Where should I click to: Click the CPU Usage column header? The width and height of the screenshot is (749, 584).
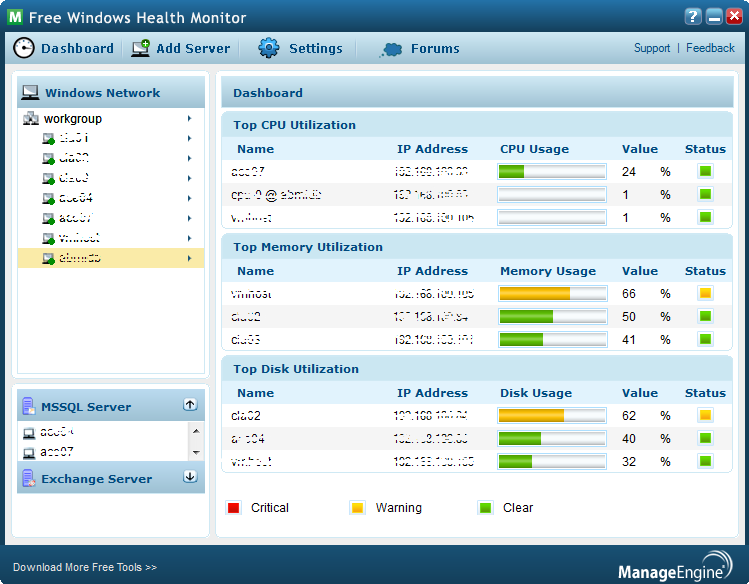point(534,149)
